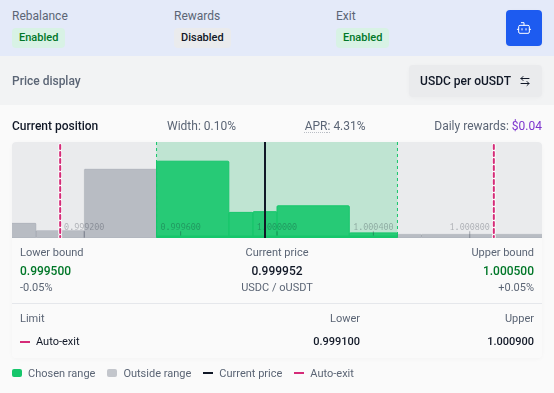
Task: Click the USDC / oUSDT pair label
Action: 277,287
